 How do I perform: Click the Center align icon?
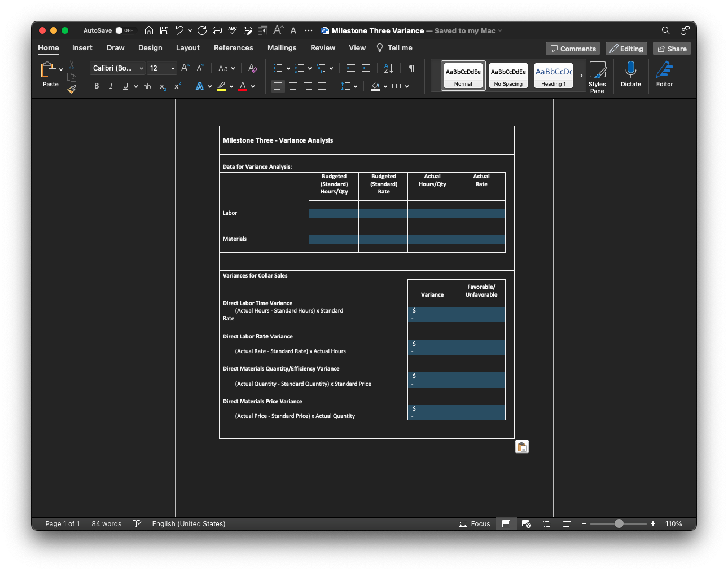point(293,86)
